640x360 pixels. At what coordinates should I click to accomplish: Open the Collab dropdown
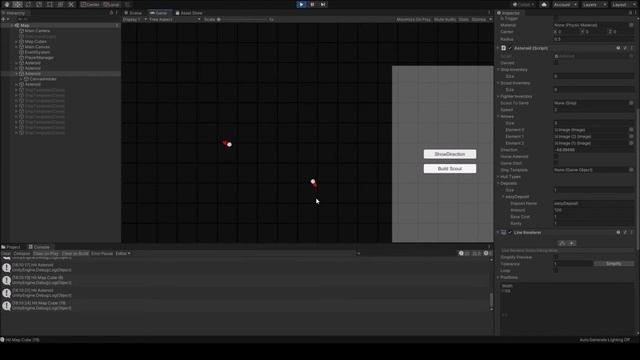pyautogui.click(x=524, y=4)
